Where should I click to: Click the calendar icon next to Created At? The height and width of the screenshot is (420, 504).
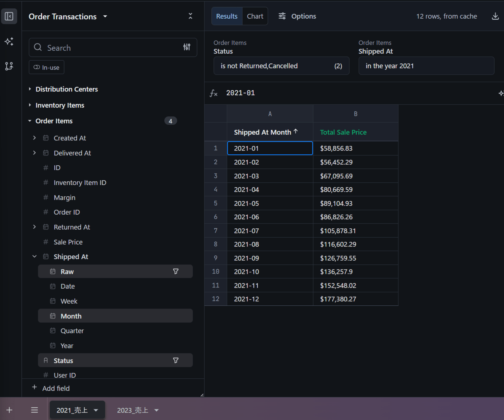[46, 138]
